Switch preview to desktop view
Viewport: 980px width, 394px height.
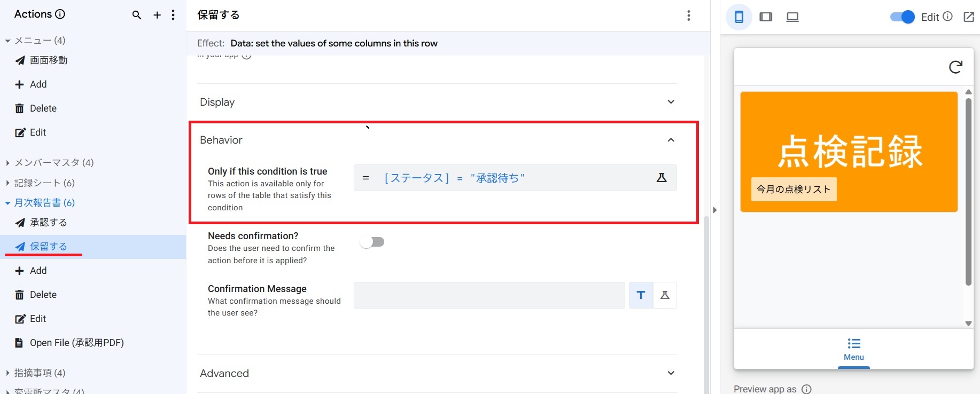coord(792,17)
